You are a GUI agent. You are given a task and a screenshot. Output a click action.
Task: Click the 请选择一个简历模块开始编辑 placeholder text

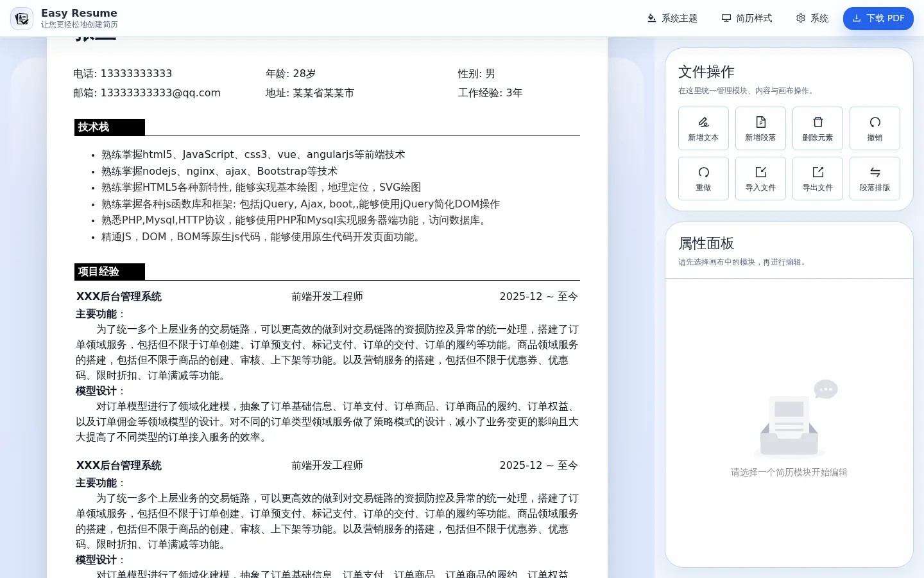[789, 472]
